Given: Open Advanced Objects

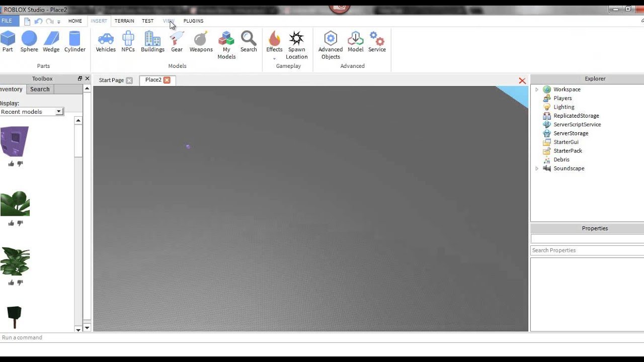Looking at the screenshot, I should click(331, 45).
